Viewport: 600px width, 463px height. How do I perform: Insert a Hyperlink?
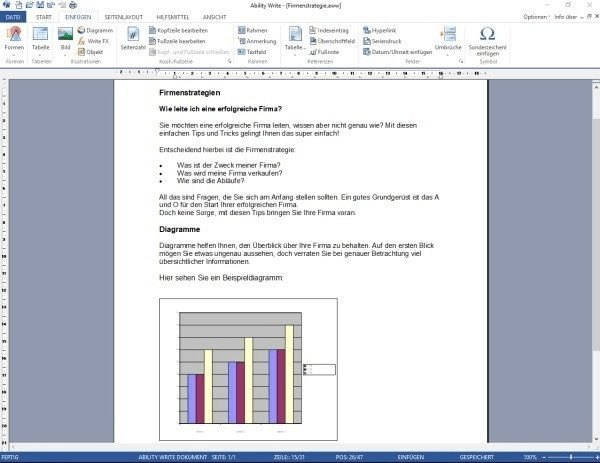click(381, 30)
